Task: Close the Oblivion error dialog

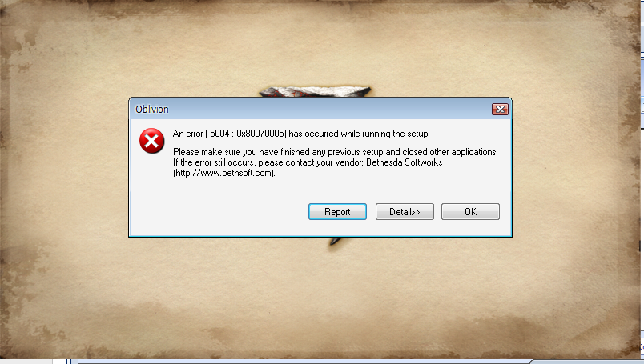Action: pos(500,109)
